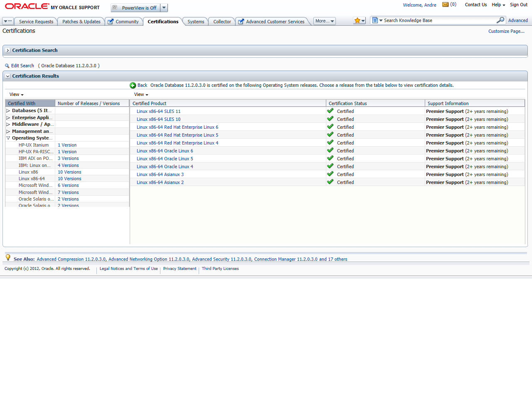Open Linux x86-64 SLES 10 link

click(x=159, y=119)
